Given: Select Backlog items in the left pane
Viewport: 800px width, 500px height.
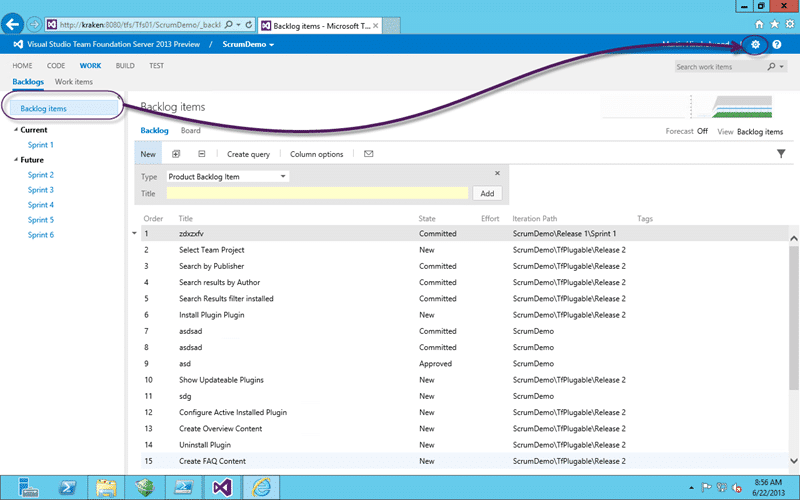Looking at the screenshot, I should (x=64, y=108).
